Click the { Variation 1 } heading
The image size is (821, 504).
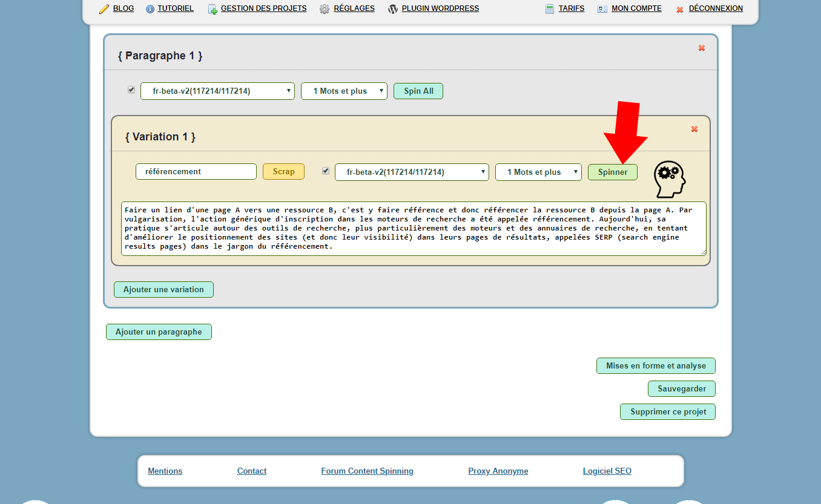[160, 137]
